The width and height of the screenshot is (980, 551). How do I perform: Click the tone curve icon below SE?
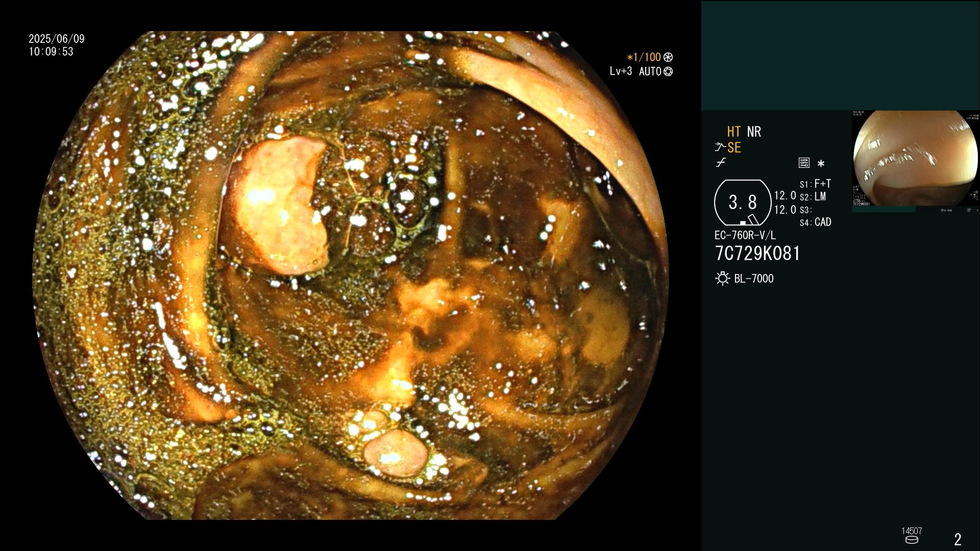pos(721,163)
